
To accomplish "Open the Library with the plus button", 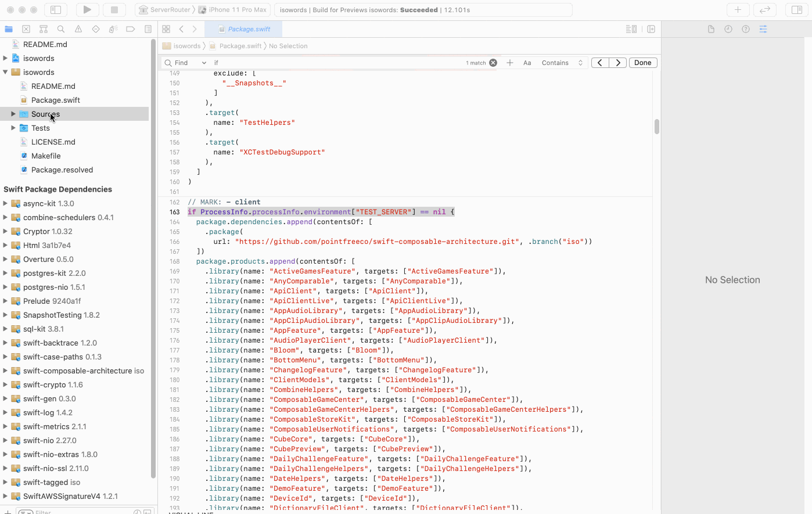I will tap(738, 10).
